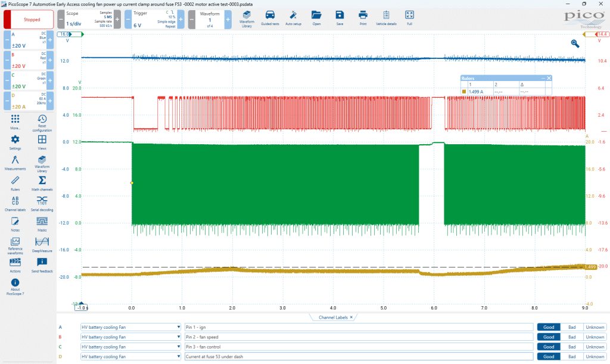Open the Math channels sigma tool
610x364 pixels.
42,183
